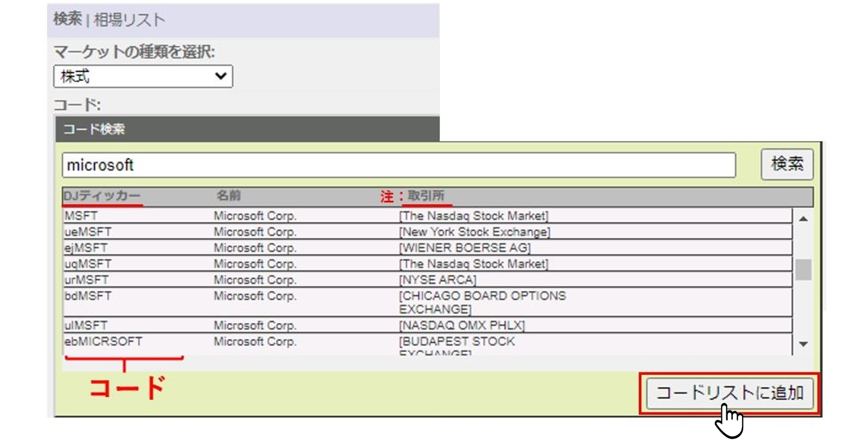Open the market type dropdown showing 株式
This screenshot has width=868, height=445.
(143, 76)
